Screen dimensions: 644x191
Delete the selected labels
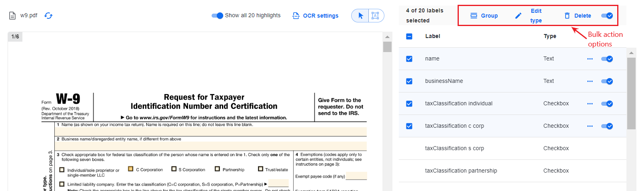click(x=578, y=16)
